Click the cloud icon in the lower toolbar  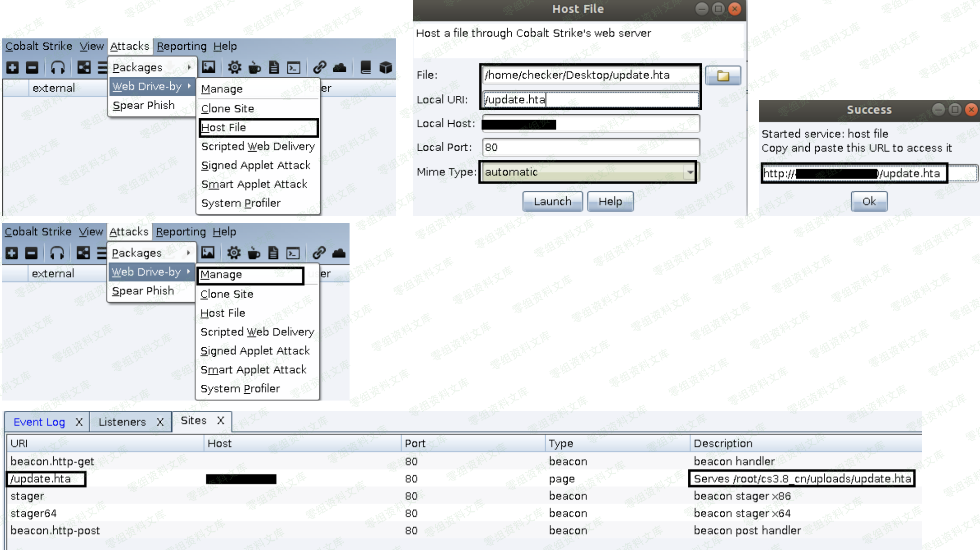tap(339, 253)
